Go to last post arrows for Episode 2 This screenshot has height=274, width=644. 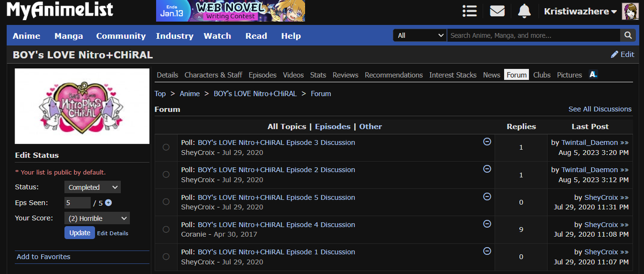(x=624, y=170)
